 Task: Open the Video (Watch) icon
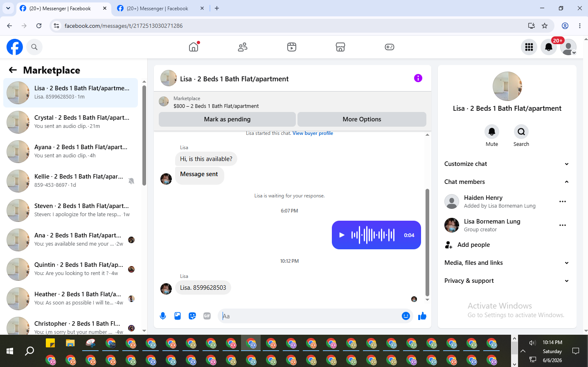(292, 47)
